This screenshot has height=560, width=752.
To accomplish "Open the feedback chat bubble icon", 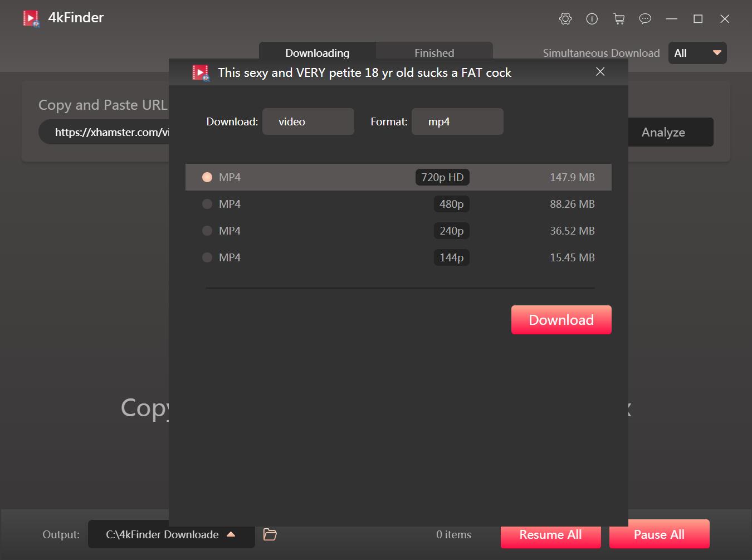I will [x=645, y=19].
